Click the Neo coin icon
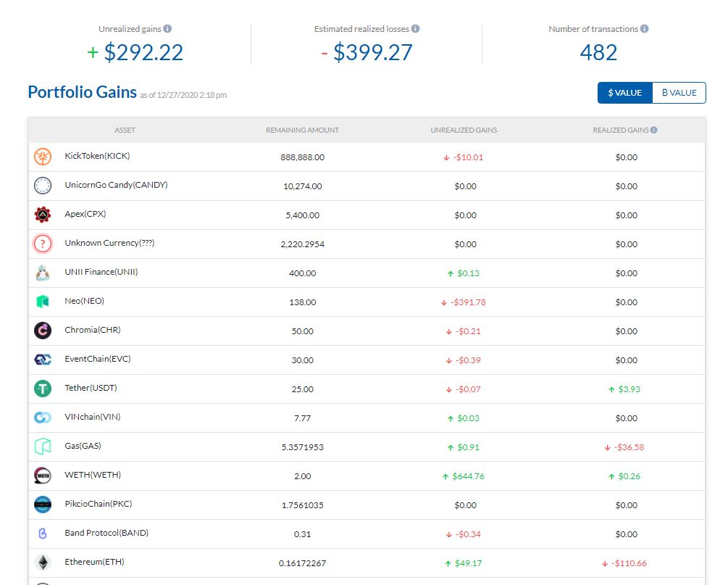This screenshot has height=585, width=728. tap(43, 302)
